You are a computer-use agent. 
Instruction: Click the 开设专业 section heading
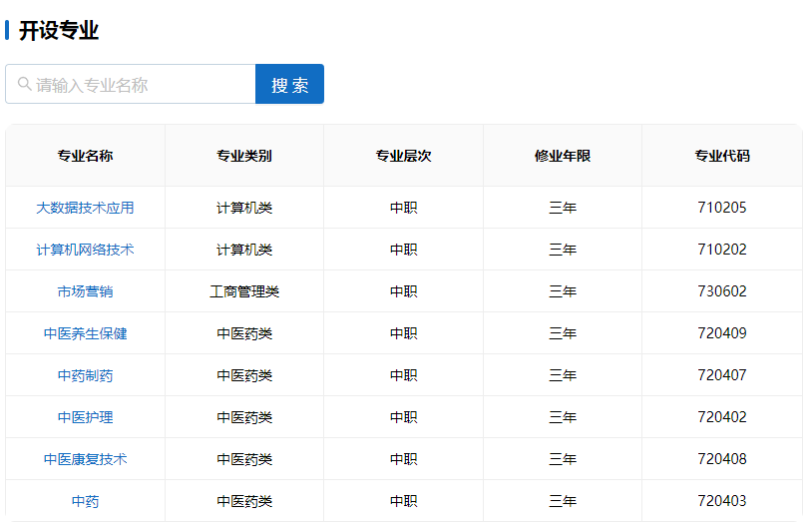59,31
